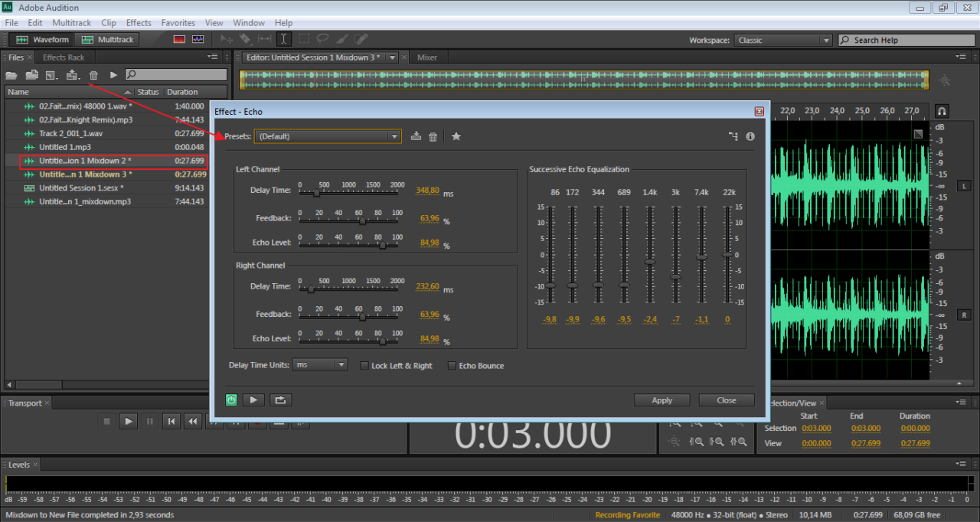Toggle the effect power button in Echo dialog
The image size is (980, 522).
[x=231, y=400]
